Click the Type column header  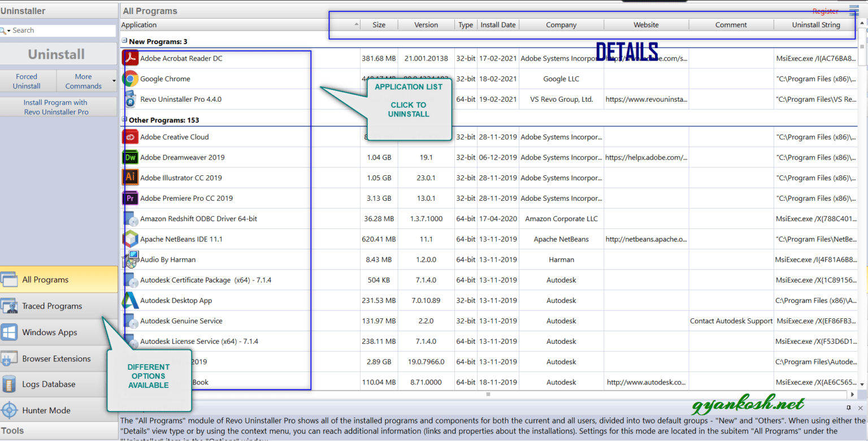coord(466,24)
